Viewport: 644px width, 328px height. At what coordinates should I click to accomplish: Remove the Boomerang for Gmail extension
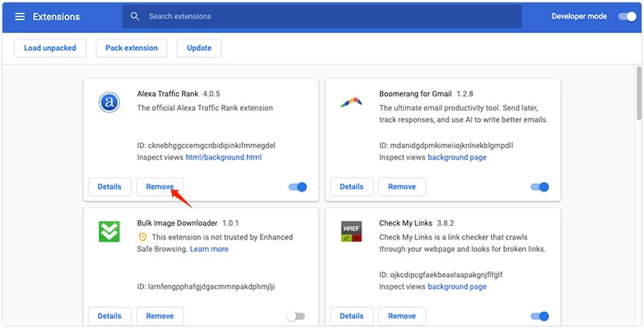[x=402, y=187]
